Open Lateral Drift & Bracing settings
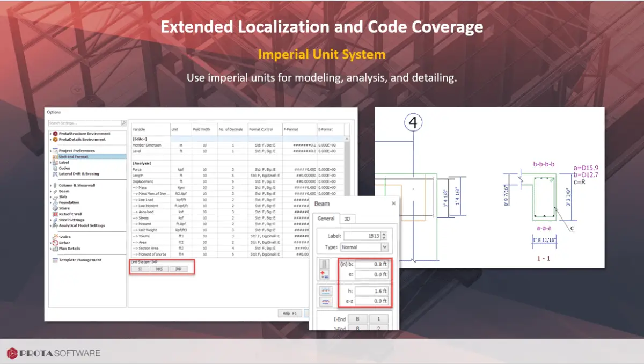The height and width of the screenshot is (364, 644). coord(55,174)
